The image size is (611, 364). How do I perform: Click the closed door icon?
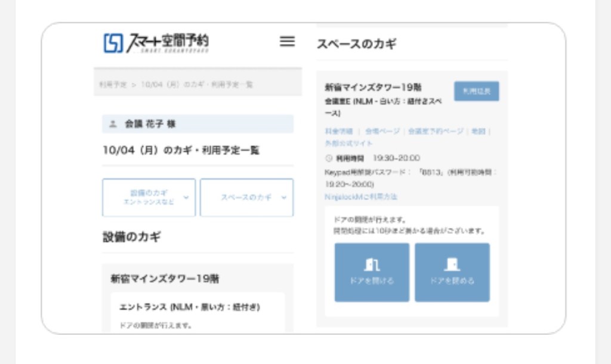pos(452,266)
